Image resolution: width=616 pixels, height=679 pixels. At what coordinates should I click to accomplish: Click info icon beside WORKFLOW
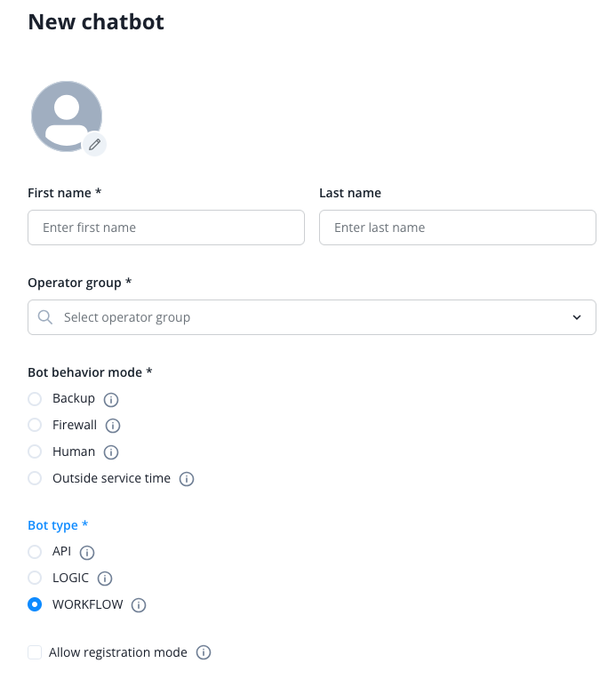click(139, 605)
